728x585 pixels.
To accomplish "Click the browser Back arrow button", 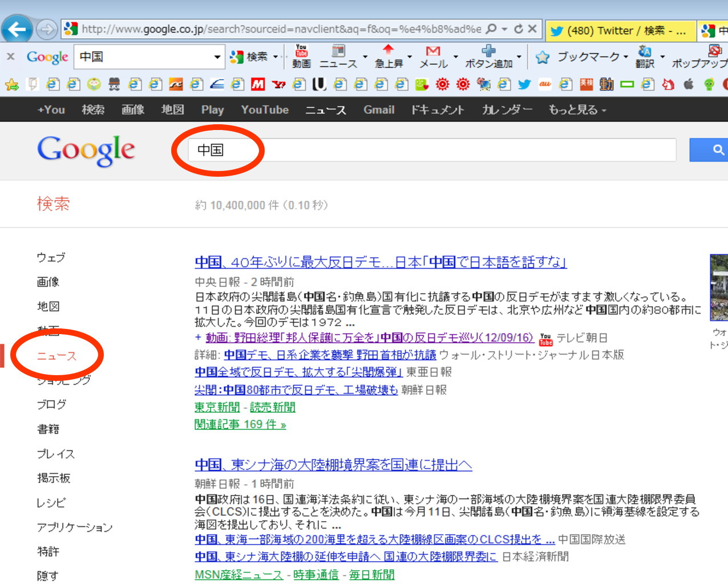I will tap(17, 29).
